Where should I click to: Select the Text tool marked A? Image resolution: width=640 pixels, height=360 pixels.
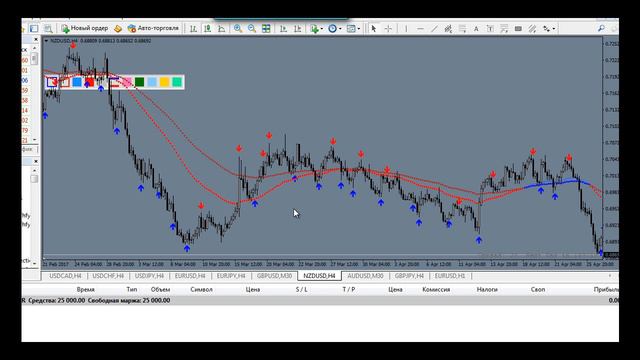[476, 29]
